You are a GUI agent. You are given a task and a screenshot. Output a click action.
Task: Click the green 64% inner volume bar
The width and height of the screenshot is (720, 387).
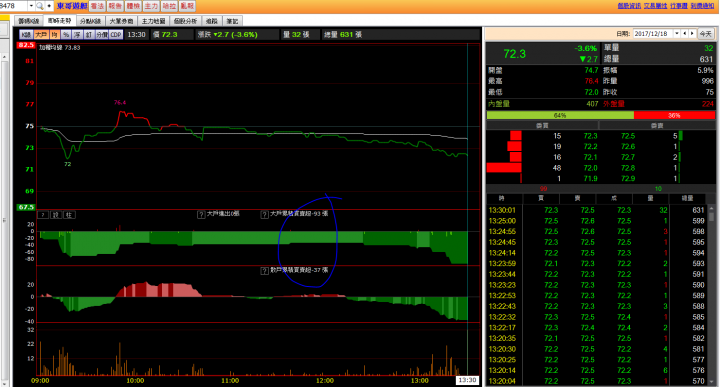click(560, 115)
